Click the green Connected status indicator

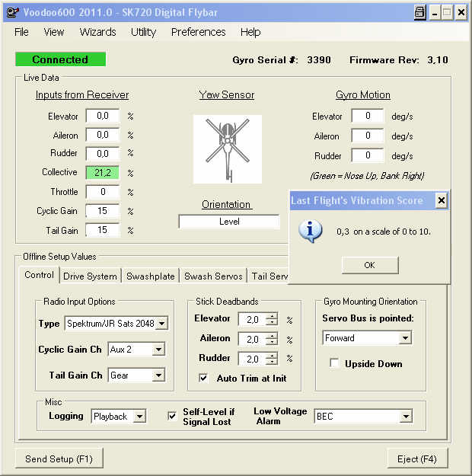pyautogui.click(x=60, y=59)
